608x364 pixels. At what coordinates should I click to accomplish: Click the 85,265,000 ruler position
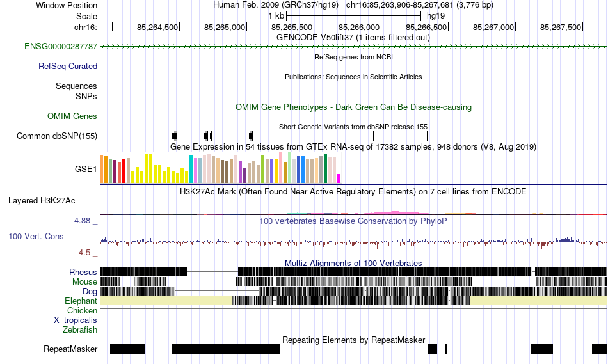pyautogui.click(x=225, y=27)
